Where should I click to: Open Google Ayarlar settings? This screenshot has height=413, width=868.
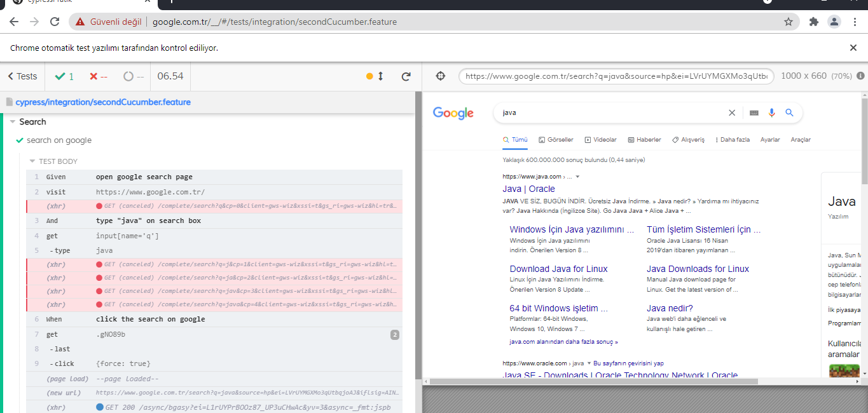tap(770, 140)
